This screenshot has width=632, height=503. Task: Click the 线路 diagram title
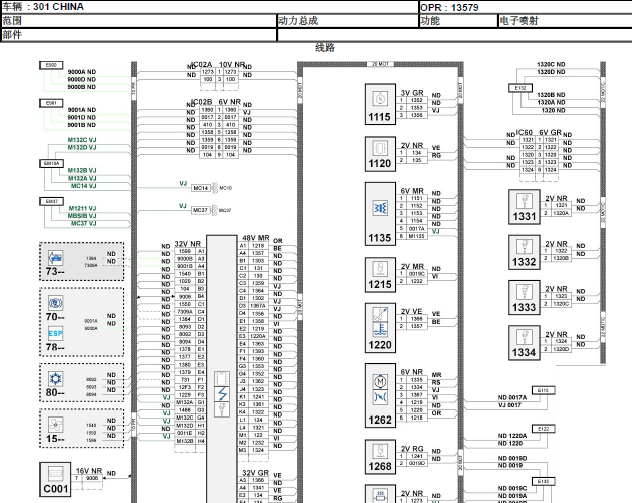(325, 48)
